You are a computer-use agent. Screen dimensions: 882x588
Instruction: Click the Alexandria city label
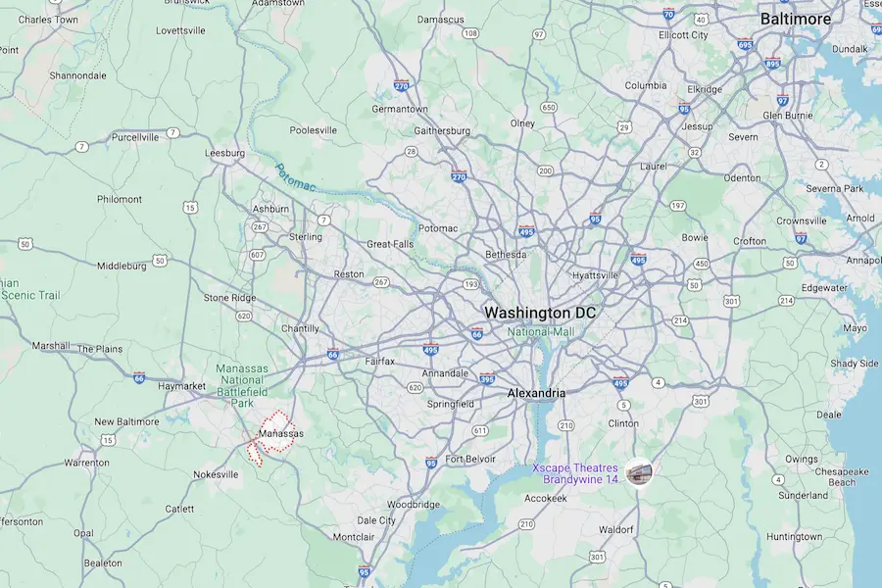(x=536, y=393)
